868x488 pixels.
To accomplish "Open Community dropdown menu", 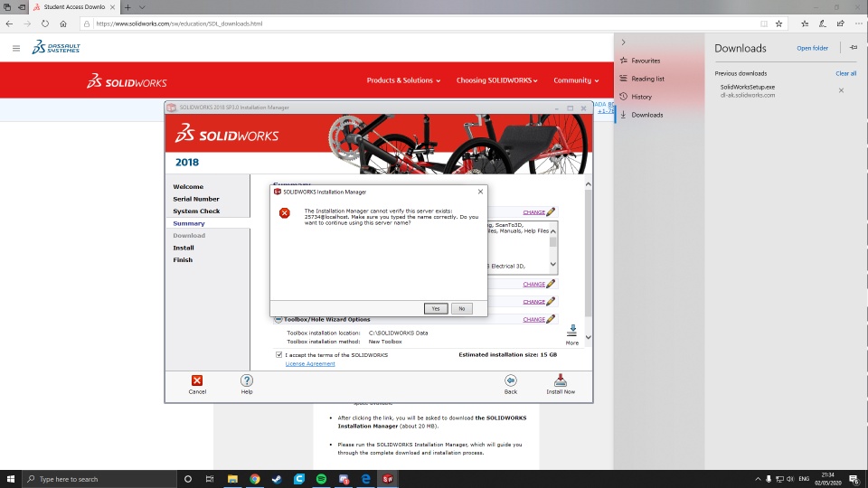I will point(576,80).
